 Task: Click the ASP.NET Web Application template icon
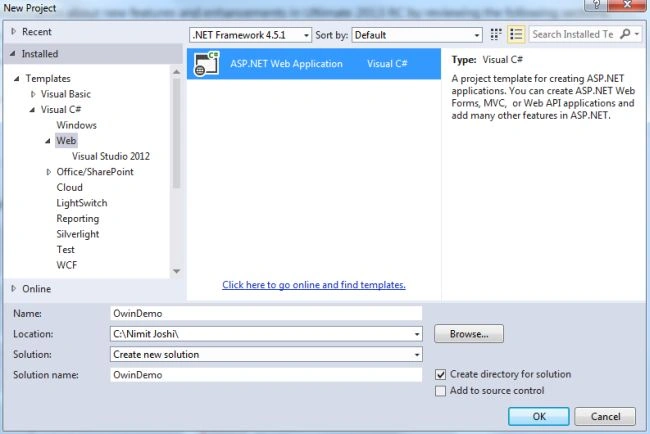(x=206, y=64)
